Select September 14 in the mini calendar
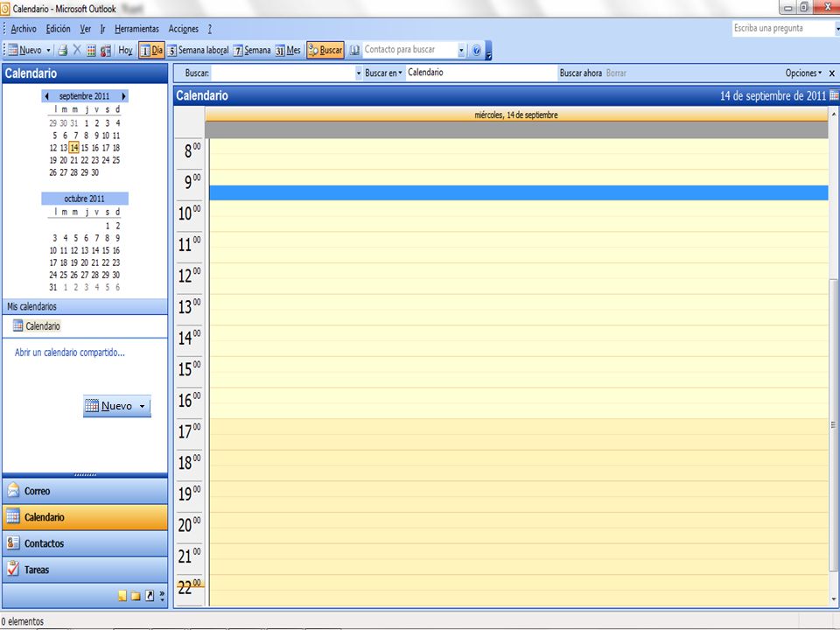 73,148
